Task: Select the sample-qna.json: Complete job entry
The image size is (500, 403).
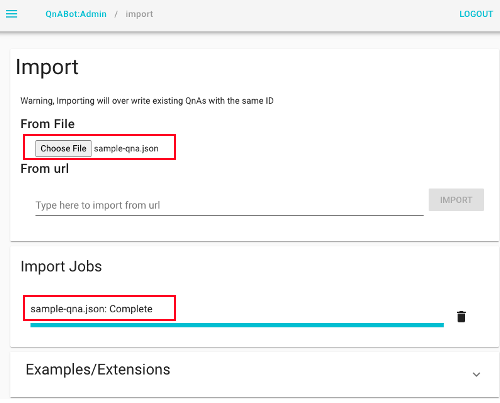Action: pos(91,309)
